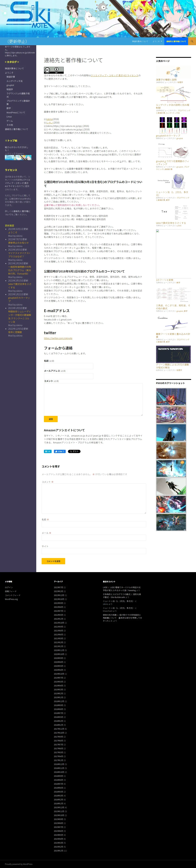196x868 pixels.
Task: Click the comment section メール field
Action: (94, 537)
